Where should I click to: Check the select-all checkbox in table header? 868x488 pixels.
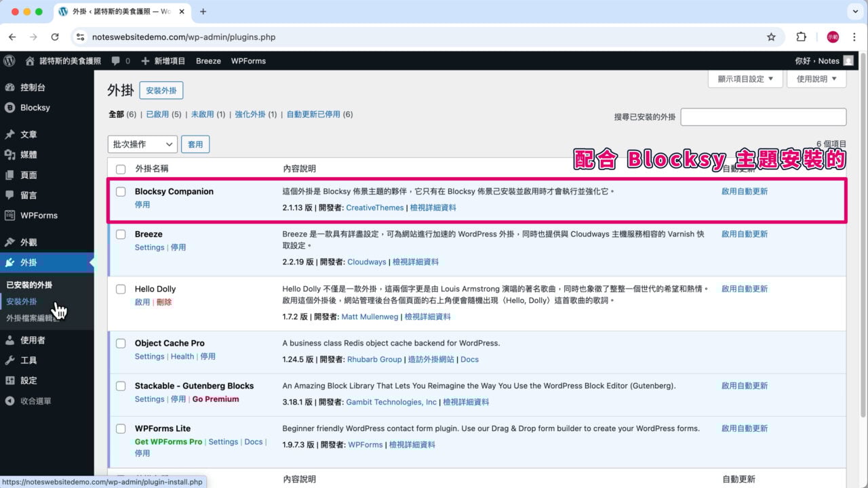tap(121, 169)
